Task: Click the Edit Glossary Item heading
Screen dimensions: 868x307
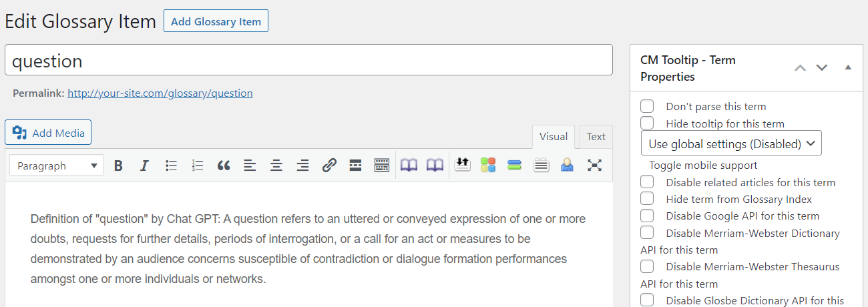Action: (81, 21)
